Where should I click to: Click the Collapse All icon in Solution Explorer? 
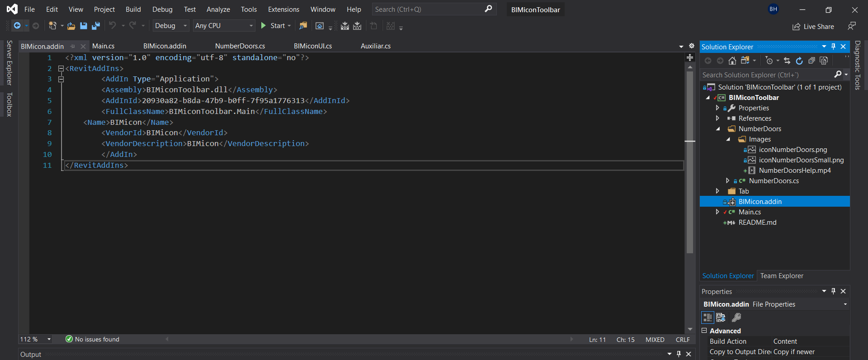[811, 61]
